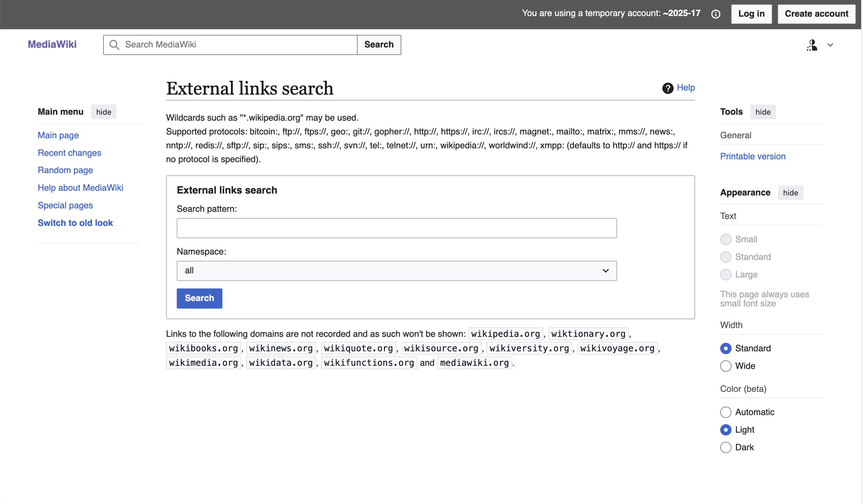863x504 pixels.
Task: Open Recent changes in sidebar
Action: pos(70,153)
